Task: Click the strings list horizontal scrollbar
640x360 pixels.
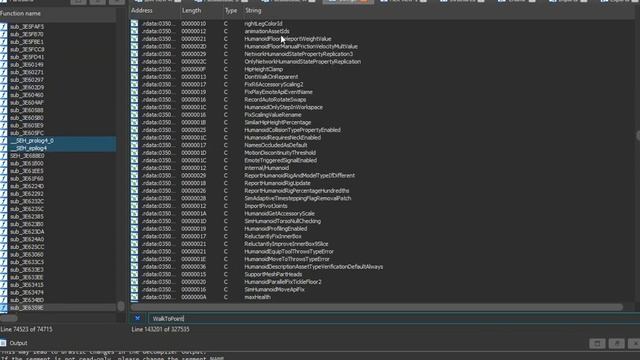Action: [377, 307]
